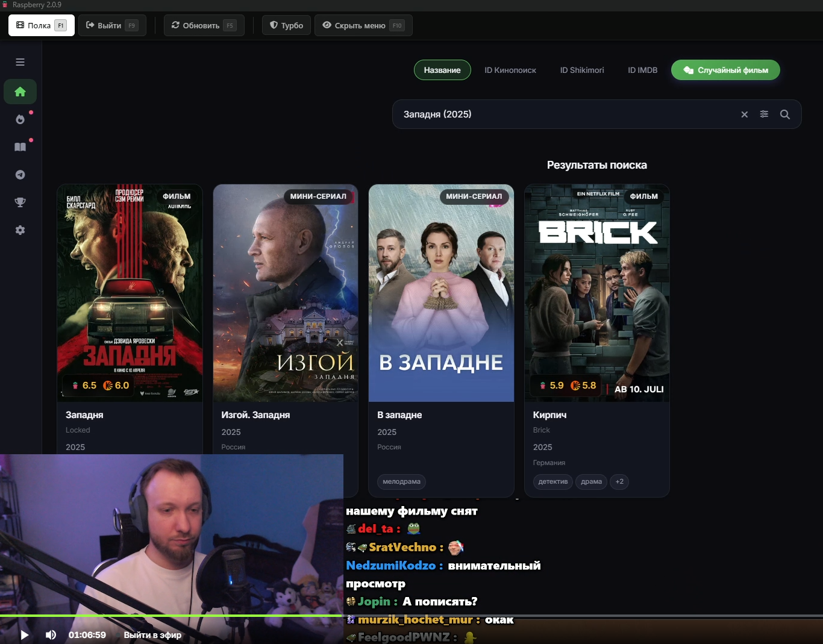823x644 pixels.
Task: Click chat username NedzumiKodzo
Action: click(x=390, y=566)
